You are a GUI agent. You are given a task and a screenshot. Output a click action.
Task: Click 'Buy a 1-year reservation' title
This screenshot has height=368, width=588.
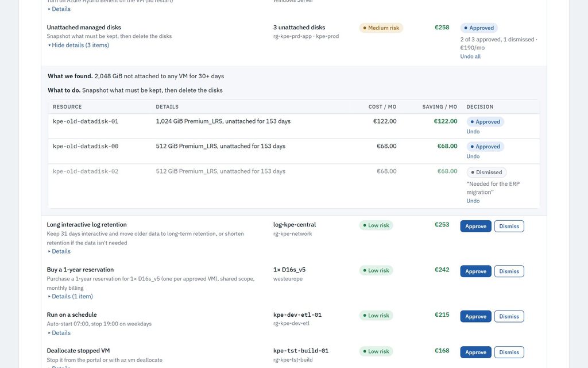80,270
